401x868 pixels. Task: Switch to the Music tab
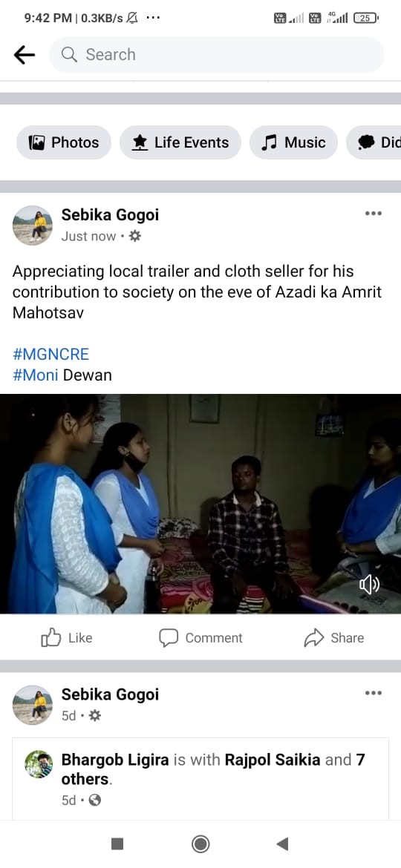293,142
